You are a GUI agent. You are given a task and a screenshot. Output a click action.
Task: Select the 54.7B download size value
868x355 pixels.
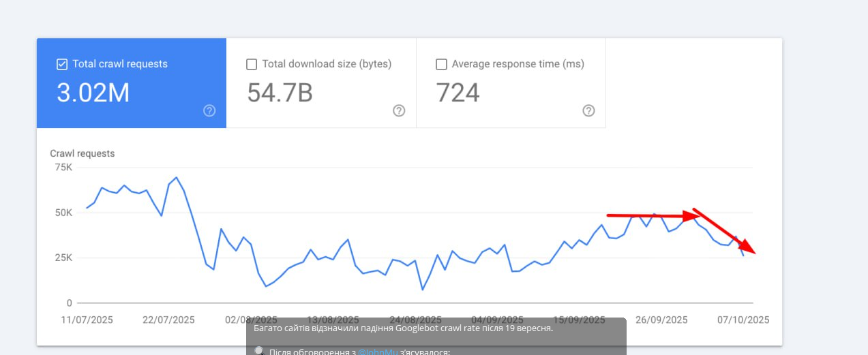coord(280,93)
